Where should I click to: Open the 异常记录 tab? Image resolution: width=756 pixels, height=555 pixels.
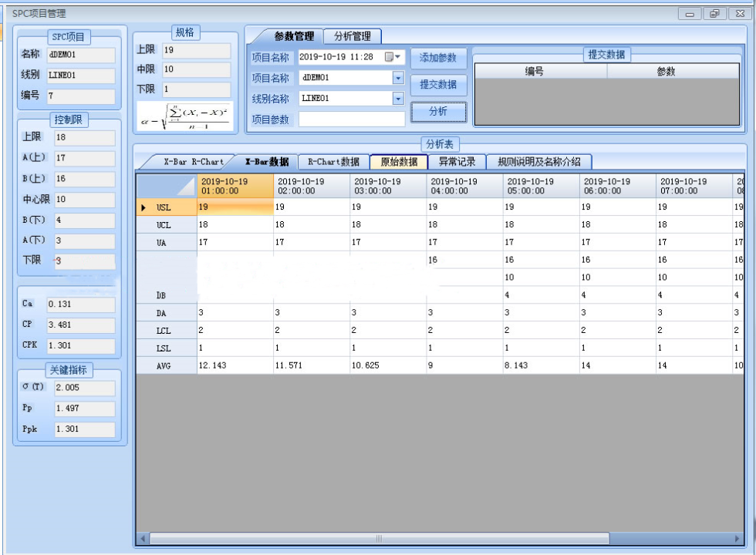[x=457, y=162]
